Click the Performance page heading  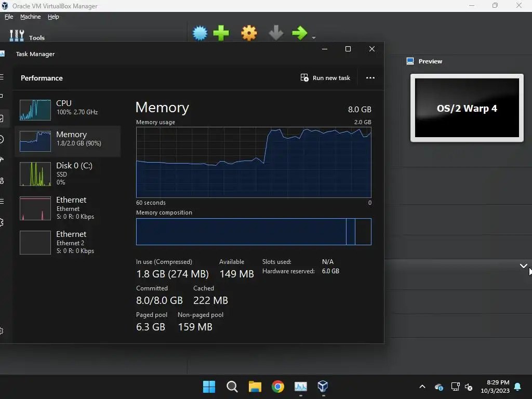pos(42,78)
